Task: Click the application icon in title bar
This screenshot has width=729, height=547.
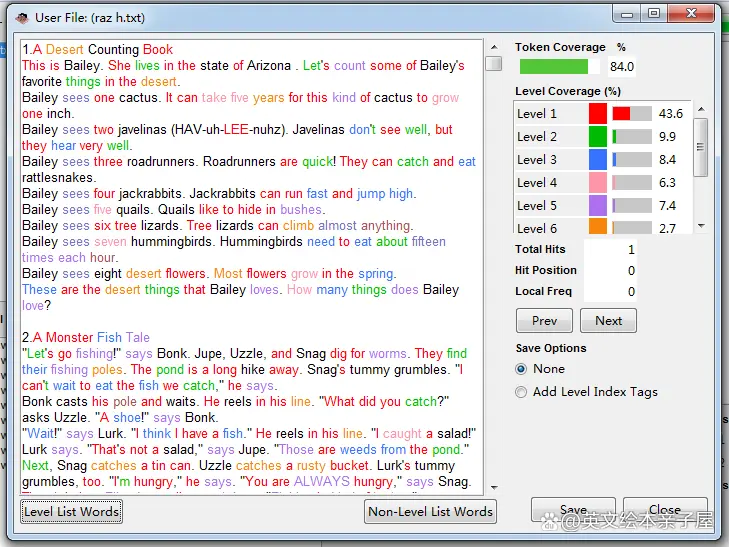Action: coord(21,18)
